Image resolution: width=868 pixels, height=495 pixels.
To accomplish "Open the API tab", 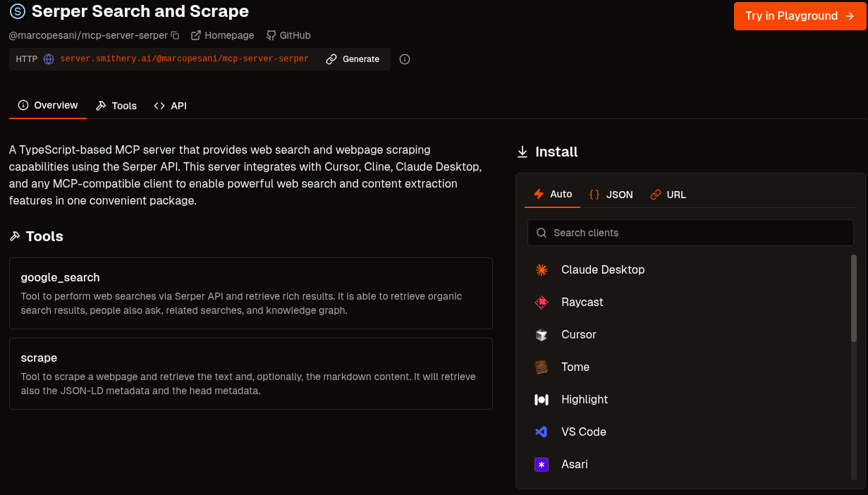I will coord(171,106).
